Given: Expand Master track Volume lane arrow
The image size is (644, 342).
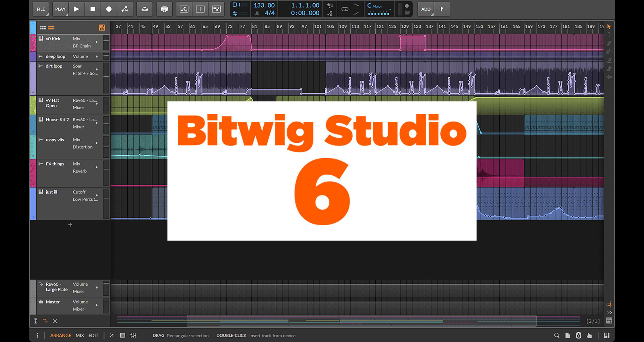Looking at the screenshot, I should [x=97, y=305].
